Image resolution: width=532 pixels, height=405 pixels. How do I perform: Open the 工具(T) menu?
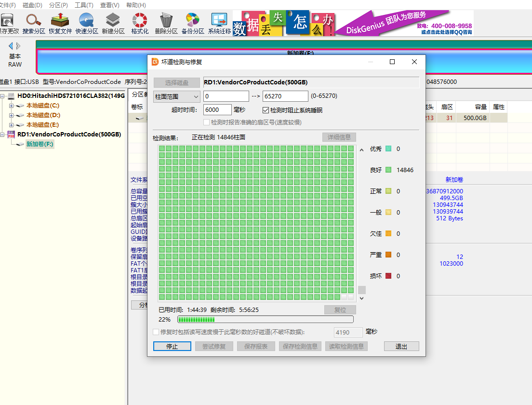pos(84,5)
